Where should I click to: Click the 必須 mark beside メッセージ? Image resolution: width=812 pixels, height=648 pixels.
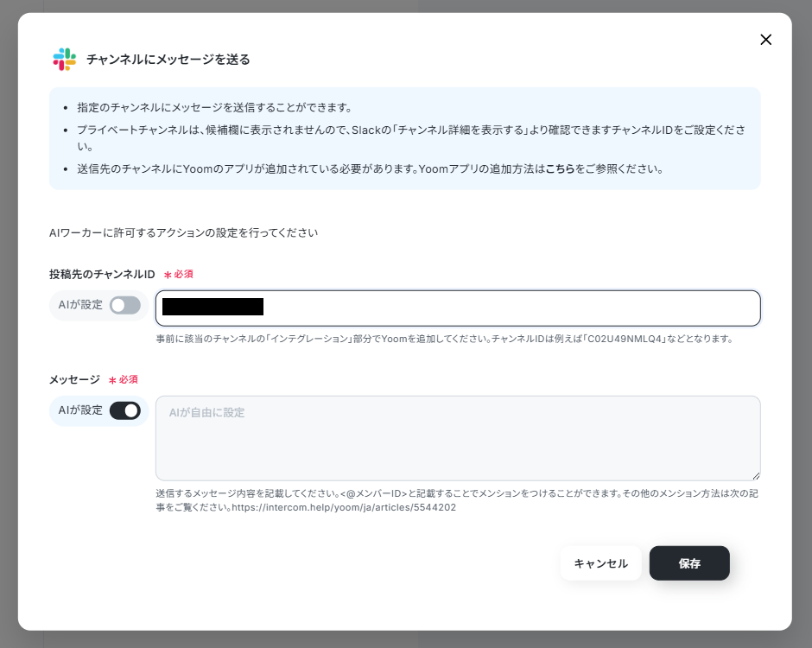coord(124,379)
